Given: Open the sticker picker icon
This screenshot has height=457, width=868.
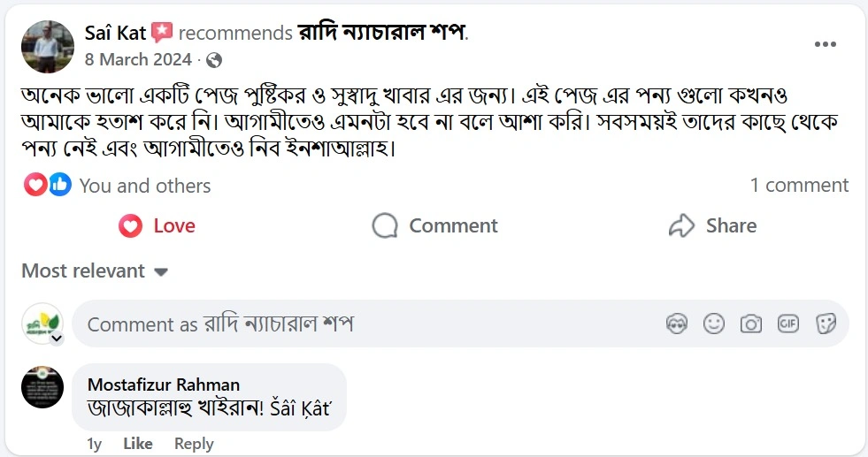Looking at the screenshot, I should (826, 324).
